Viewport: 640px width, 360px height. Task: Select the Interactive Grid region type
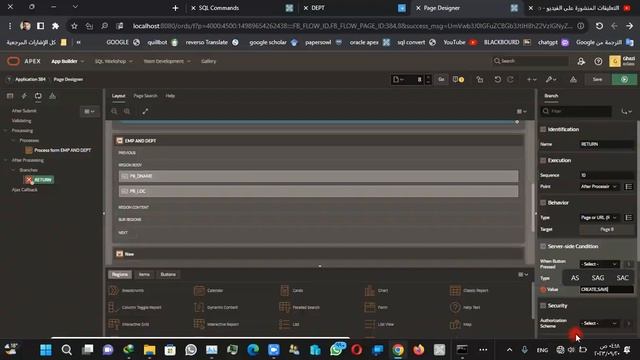(129, 324)
